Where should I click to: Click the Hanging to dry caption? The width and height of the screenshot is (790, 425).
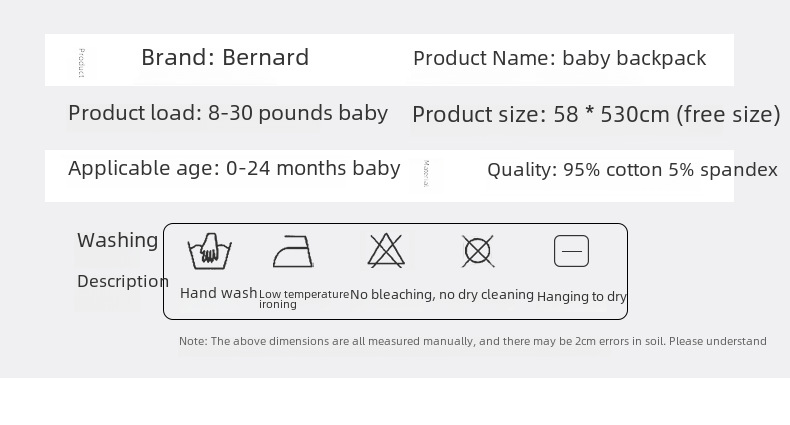pyautogui.click(x=582, y=297)
